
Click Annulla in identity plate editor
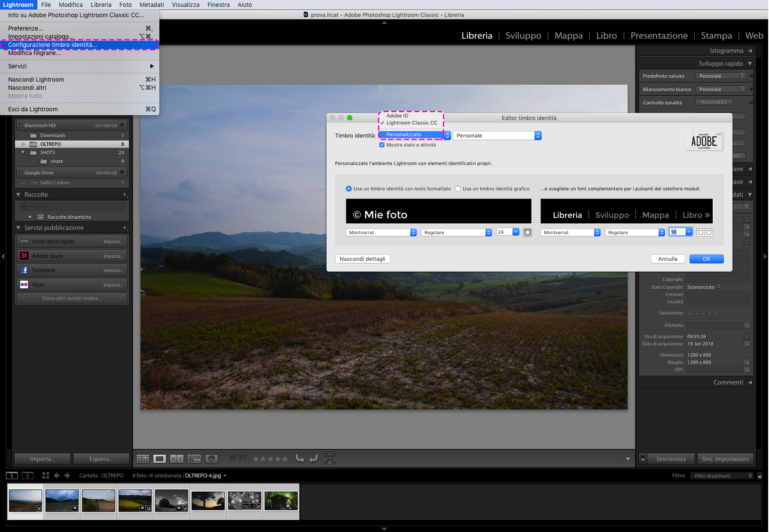tap(668, 259)
